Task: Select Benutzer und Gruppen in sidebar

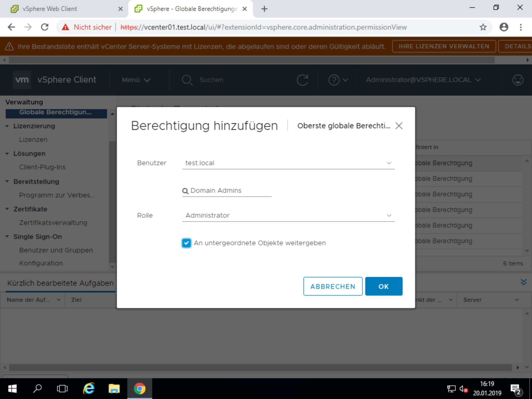Action: pyautogui.click(x=56, y=250)
